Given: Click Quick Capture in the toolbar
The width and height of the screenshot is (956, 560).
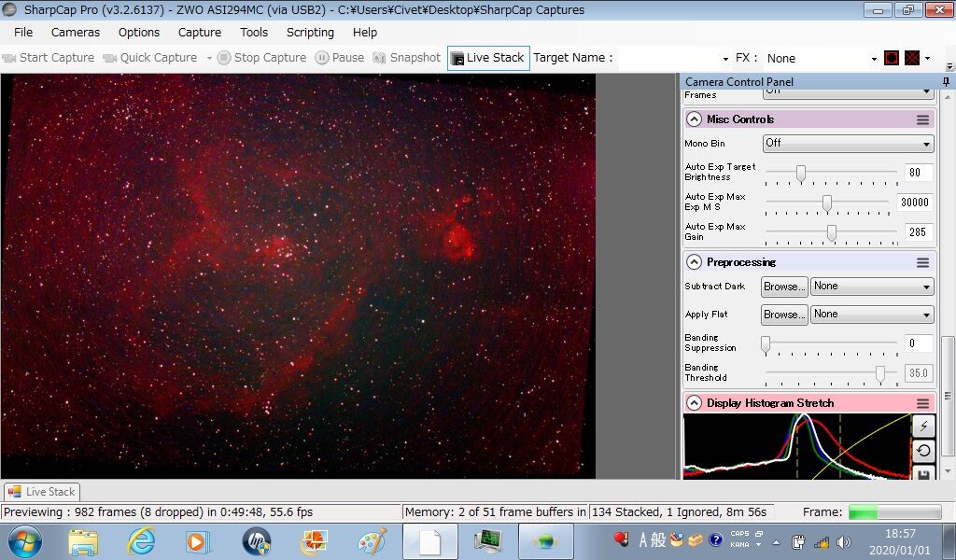Looking at the screenshot, I should (150, 58).
